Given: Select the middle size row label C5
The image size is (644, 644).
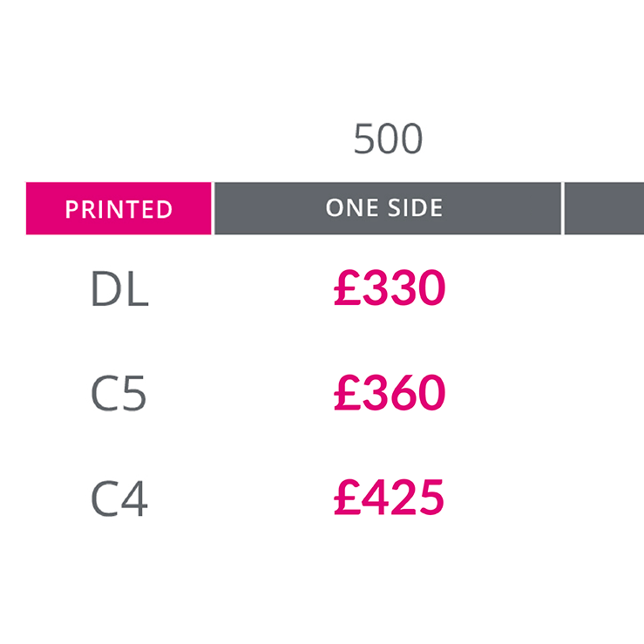Looking at the screenshot, I should (119, 394).
